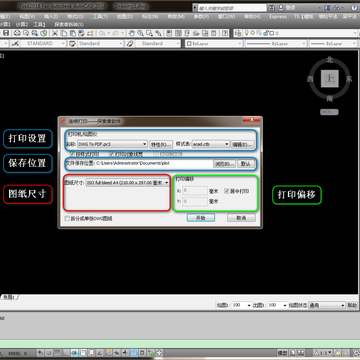Click the Plot printer icon in toolbar
The width and height of the screenshot is (360, 360).
(17, 33)
